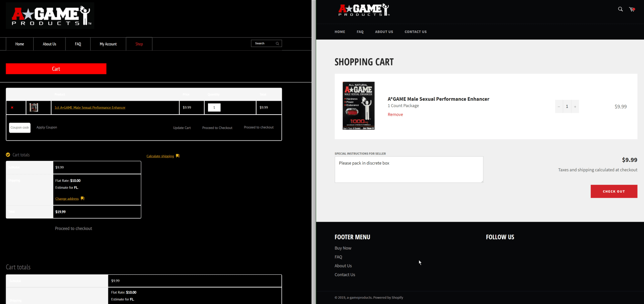This screenshot has width=644, height=304.
Task: Click Apply Coupon
Action: pos(47,127)
